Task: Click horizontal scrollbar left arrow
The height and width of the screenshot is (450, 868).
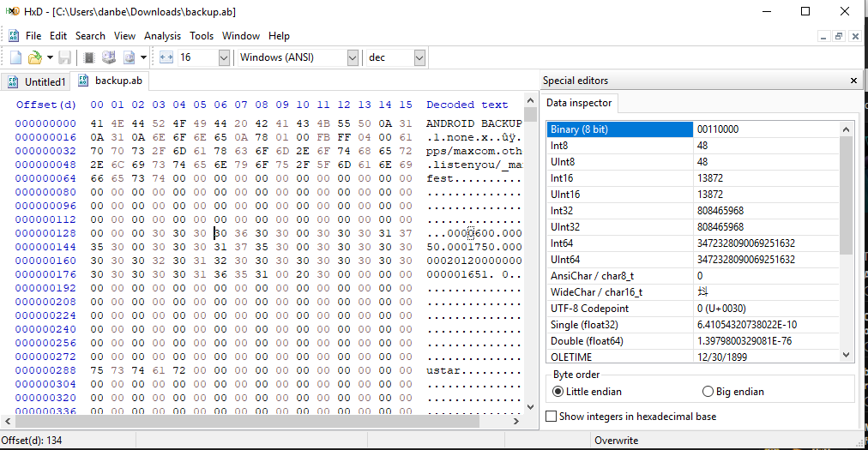Action: [x=8, y=421]
